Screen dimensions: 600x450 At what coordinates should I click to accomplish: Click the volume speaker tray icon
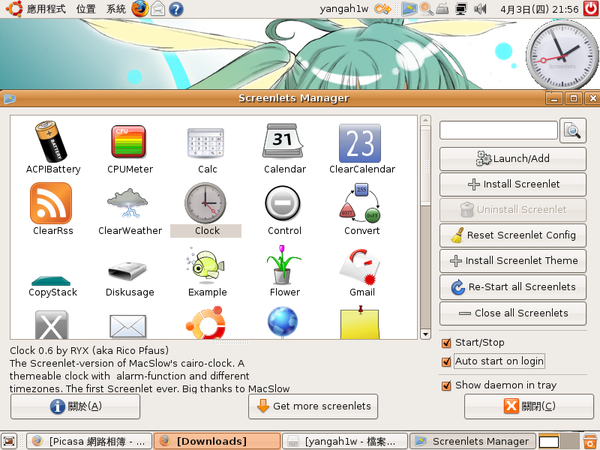pyautogui.click(x=480, y=8)
